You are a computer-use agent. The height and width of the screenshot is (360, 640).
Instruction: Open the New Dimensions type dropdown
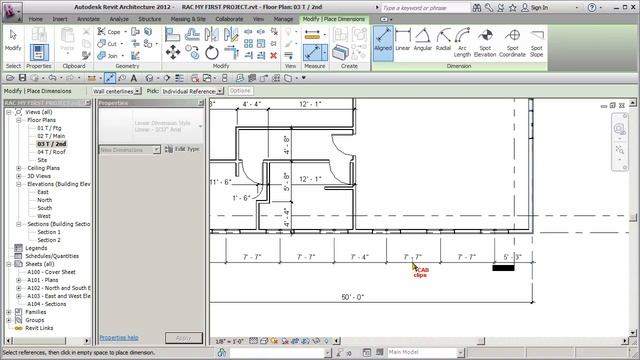[156, 150]
